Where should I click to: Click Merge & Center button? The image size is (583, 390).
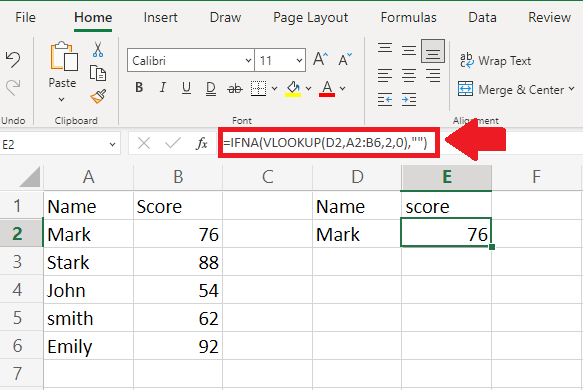511,90
